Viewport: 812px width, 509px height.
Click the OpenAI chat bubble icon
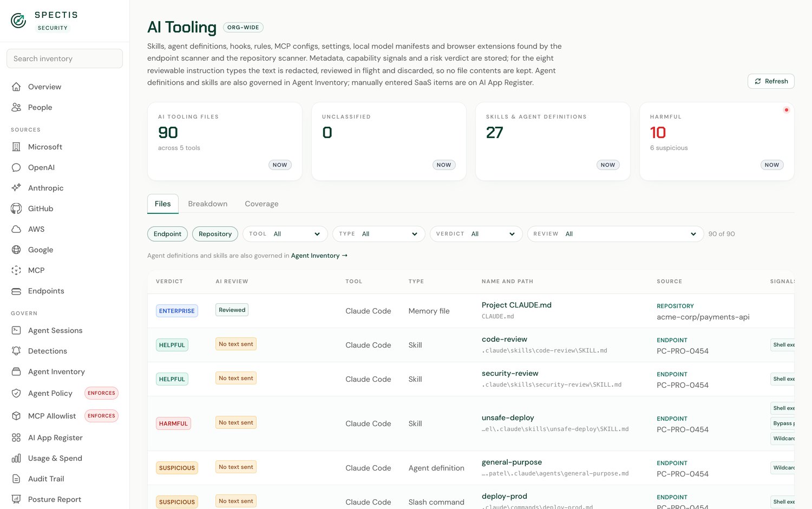[16, 167]
